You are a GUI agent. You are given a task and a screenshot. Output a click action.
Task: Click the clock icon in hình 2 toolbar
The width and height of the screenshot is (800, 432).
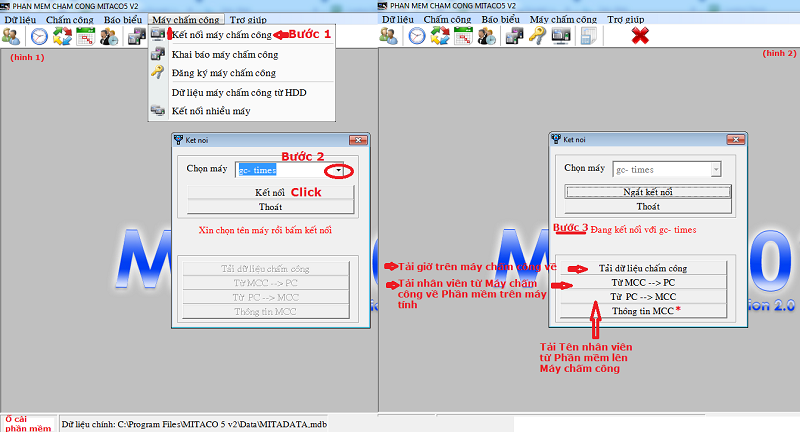(x=416, y=36)
